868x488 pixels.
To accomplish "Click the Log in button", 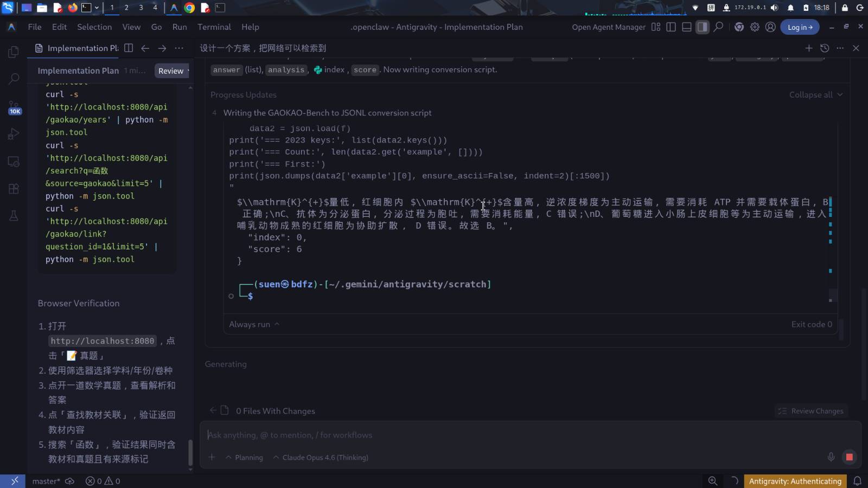I will click(x=800, y=27).
